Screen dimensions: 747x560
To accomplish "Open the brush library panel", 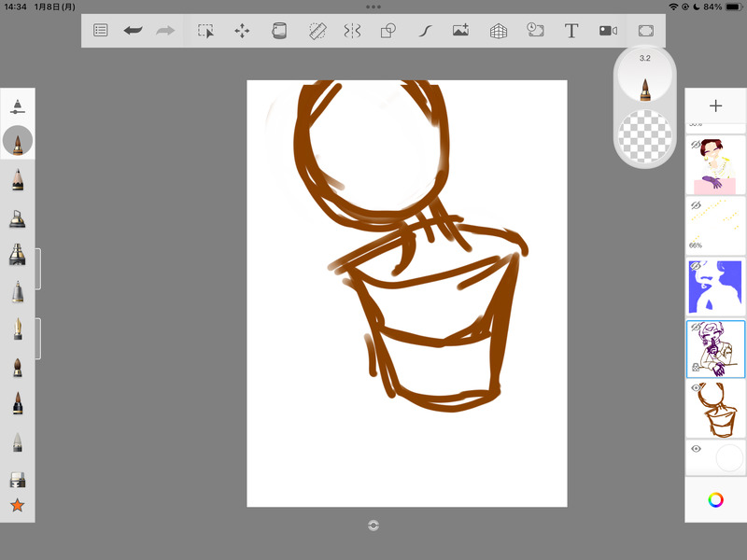I will coord(18,107).
